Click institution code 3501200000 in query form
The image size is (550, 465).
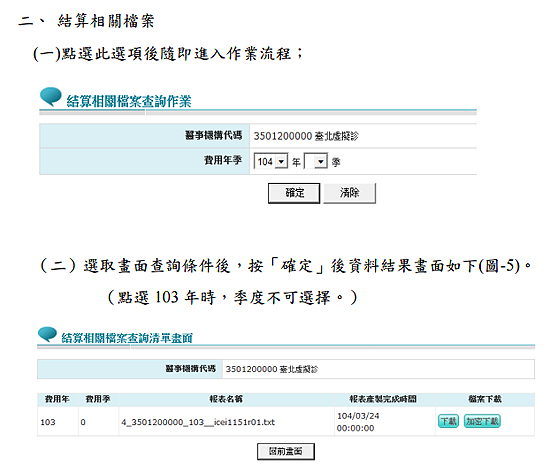283,136
